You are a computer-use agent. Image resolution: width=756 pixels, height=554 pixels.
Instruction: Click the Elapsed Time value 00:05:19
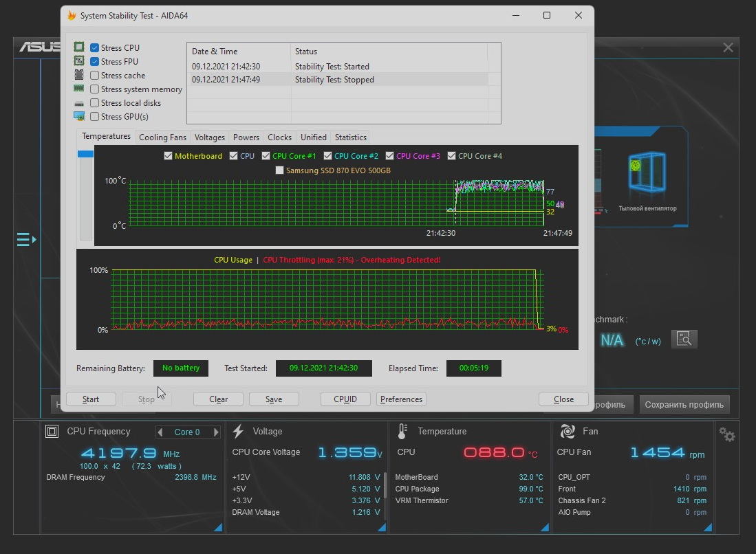point(473,368)
